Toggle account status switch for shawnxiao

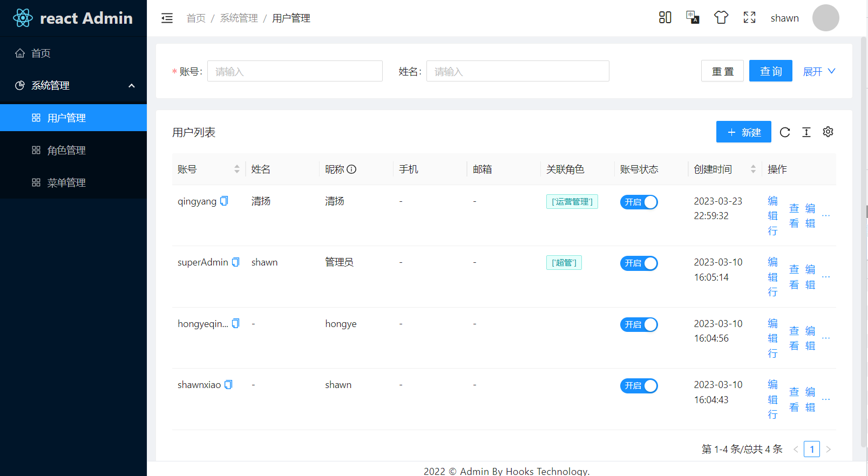pos(639,386)
